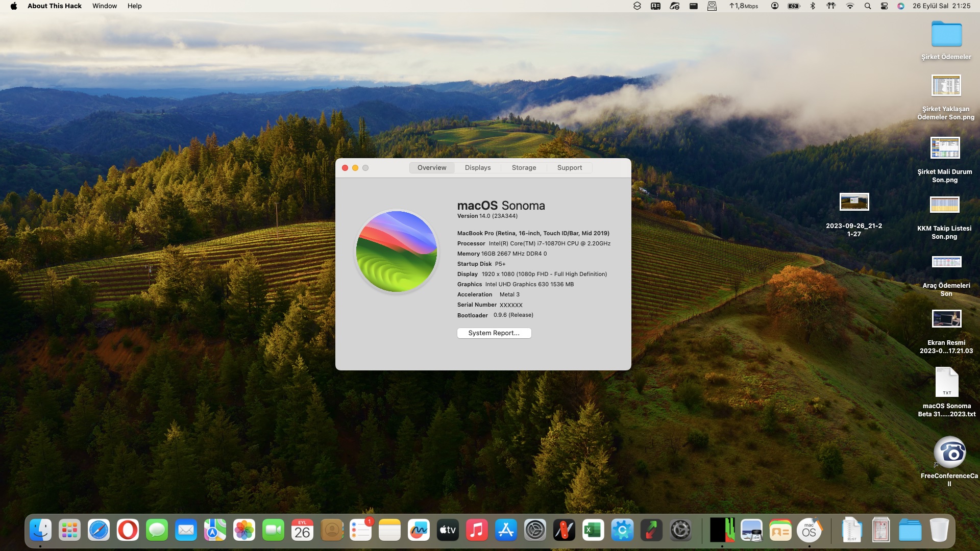Open the Help menu in menu bar
The width and height of the screenshot is (980, 551).
(x=134, y=6)
